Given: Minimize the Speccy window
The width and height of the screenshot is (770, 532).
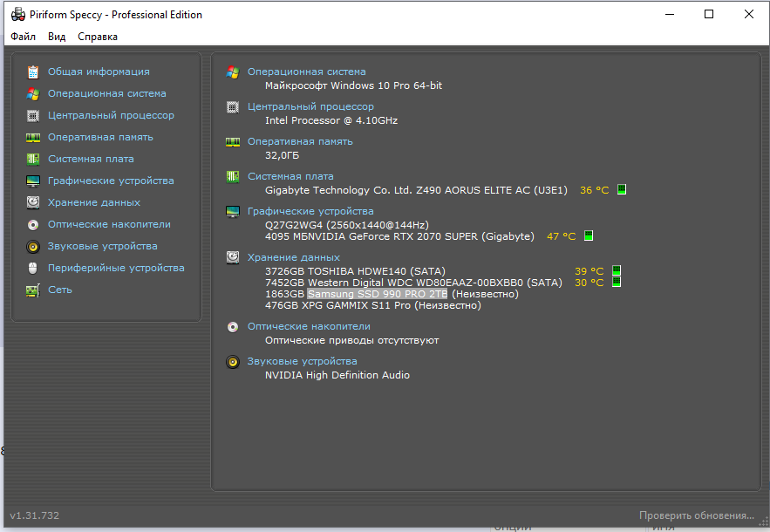Looking at the screenshot, I should [x=670, y=14].
